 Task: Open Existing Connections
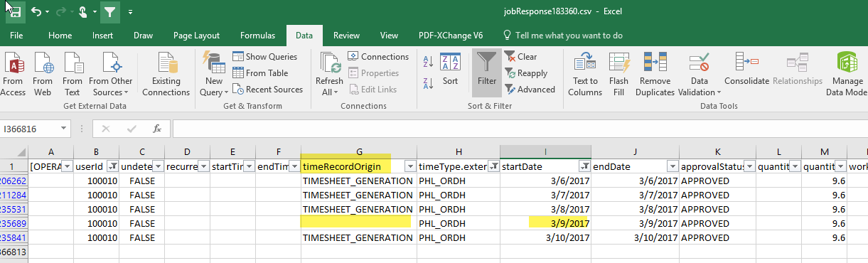point(166,75)
